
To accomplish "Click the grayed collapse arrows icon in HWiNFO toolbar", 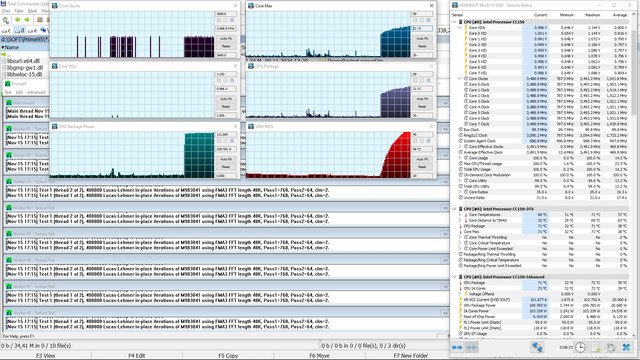I will click(471, 347).
